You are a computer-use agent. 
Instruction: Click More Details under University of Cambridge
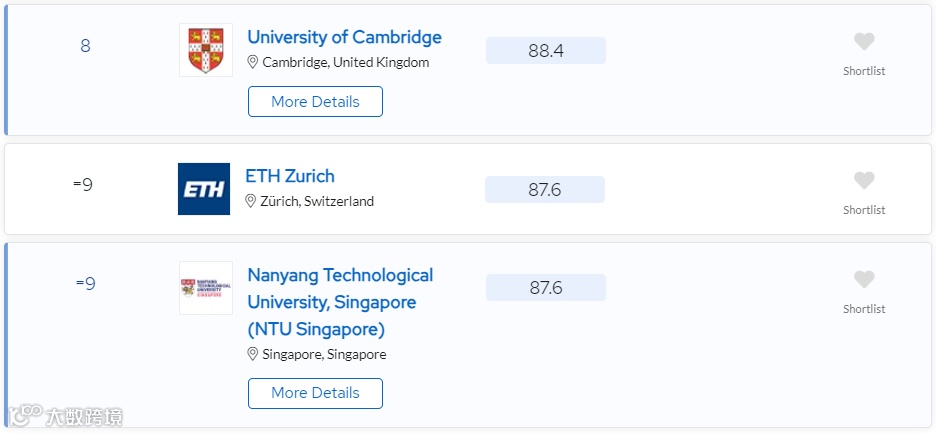coord(315,101)
